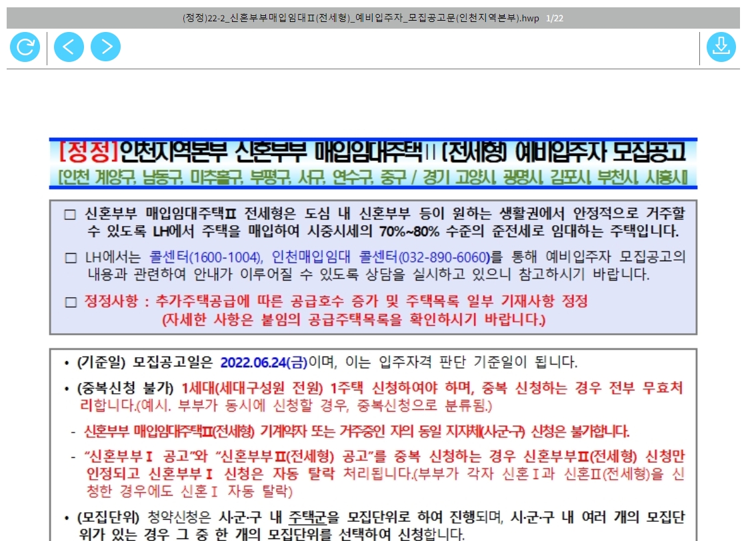This screenshot has height=541, width=756.
Task: Click the (중복신청 불가) bullet label
Action: click(125, 388)
